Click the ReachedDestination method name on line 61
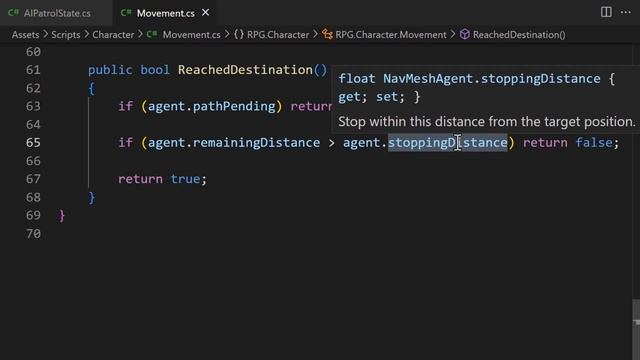640x360 pixels. (x=245, y=70)
